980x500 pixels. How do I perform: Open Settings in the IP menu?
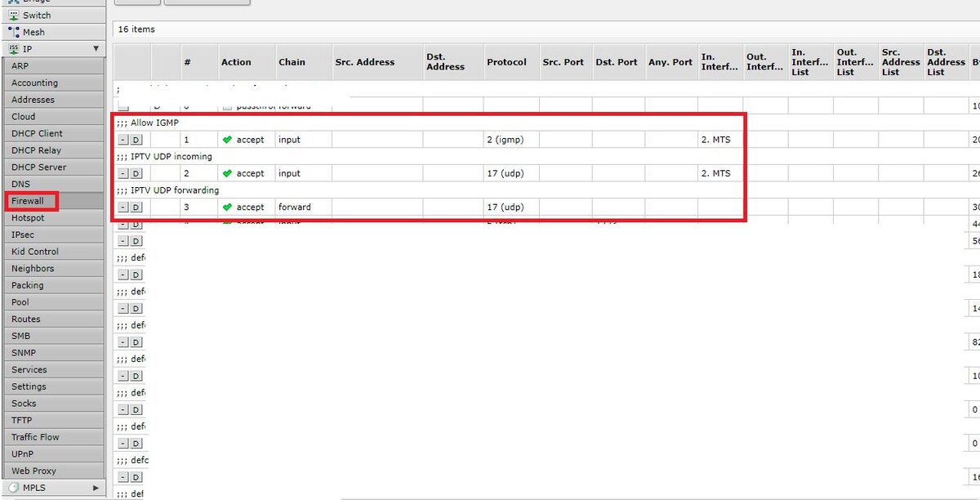tap(54, 386)
